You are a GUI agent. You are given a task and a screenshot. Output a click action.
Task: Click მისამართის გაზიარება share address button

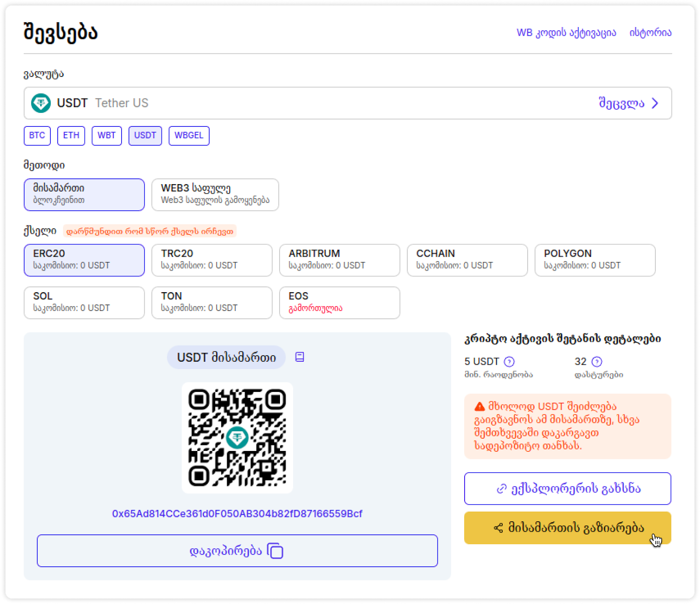coord(568,528)
